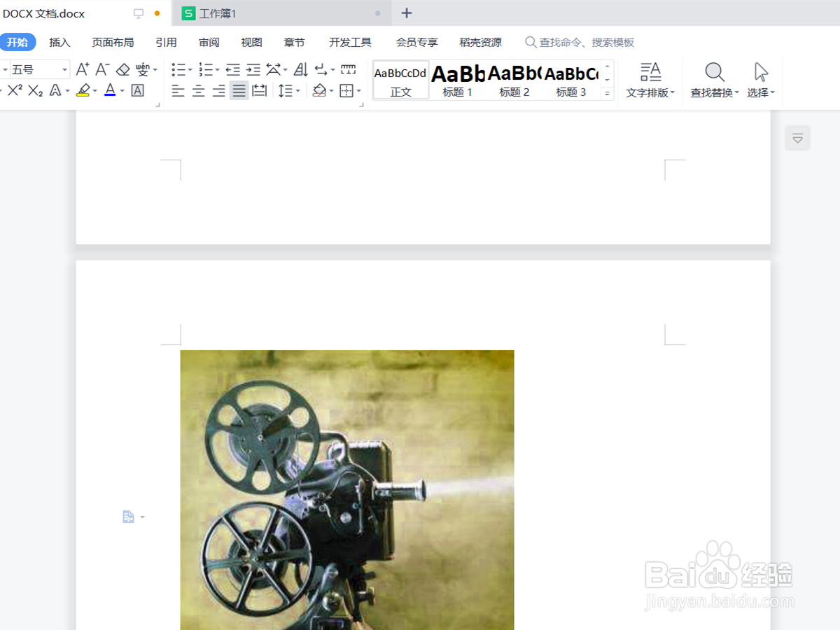Screen dimensions: 840x630
Task: Switch to 工作簿1 spreadsheet tab
Action: [x=280, y=13]
